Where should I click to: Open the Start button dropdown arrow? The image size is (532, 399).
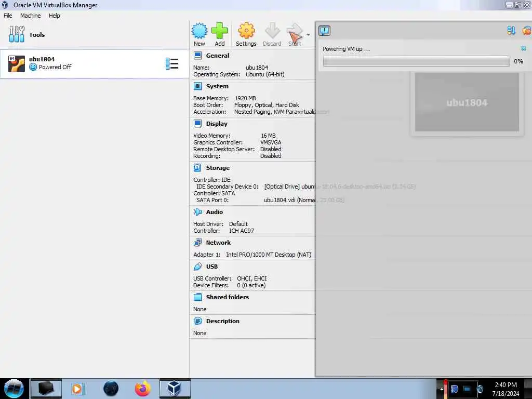[308, 35]
